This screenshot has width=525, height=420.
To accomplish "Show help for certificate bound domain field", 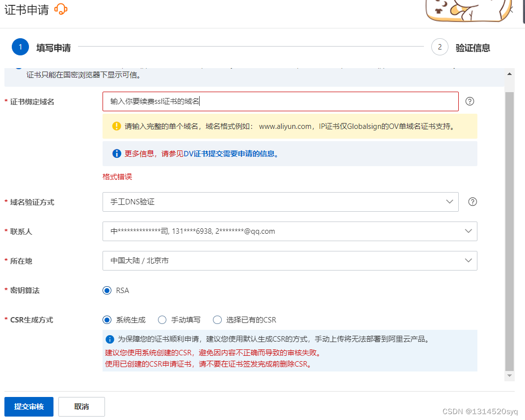I will click(470, 101).
